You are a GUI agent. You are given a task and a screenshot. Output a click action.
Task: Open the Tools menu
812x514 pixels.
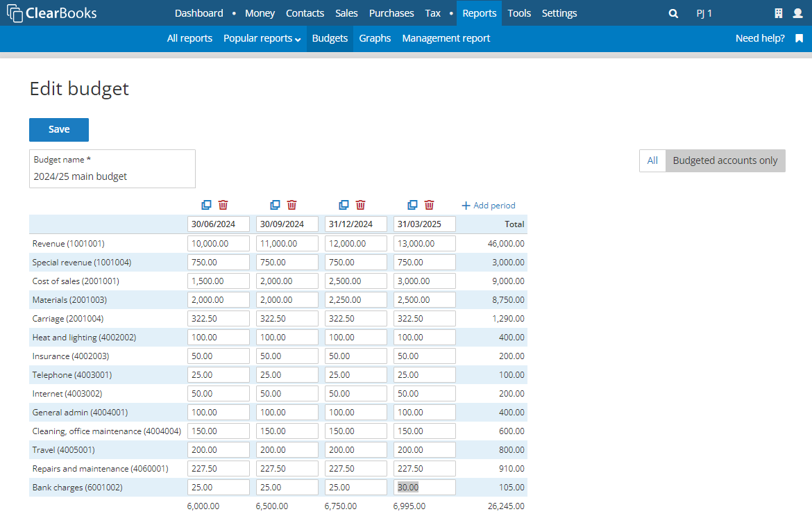point(519,13)
